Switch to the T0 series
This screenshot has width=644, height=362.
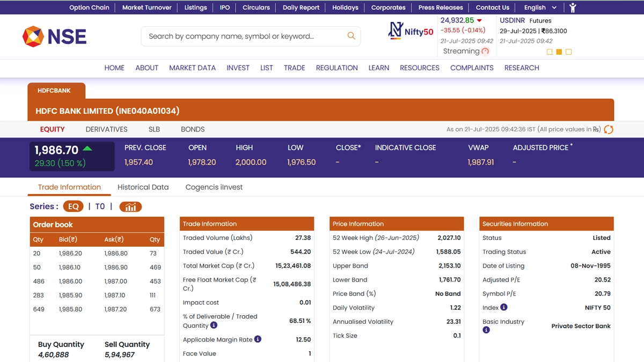[x=100, y=206]
